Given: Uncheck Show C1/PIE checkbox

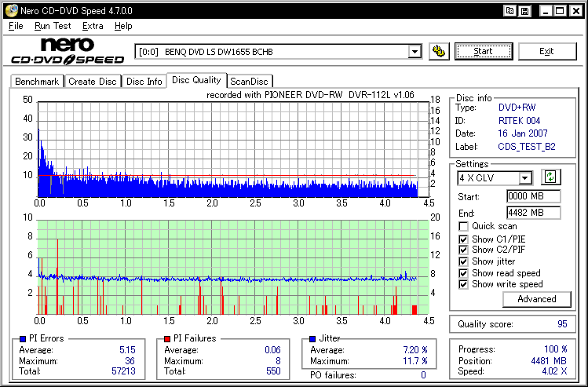Looking at the screenshot, I should (x=463, y=239).
